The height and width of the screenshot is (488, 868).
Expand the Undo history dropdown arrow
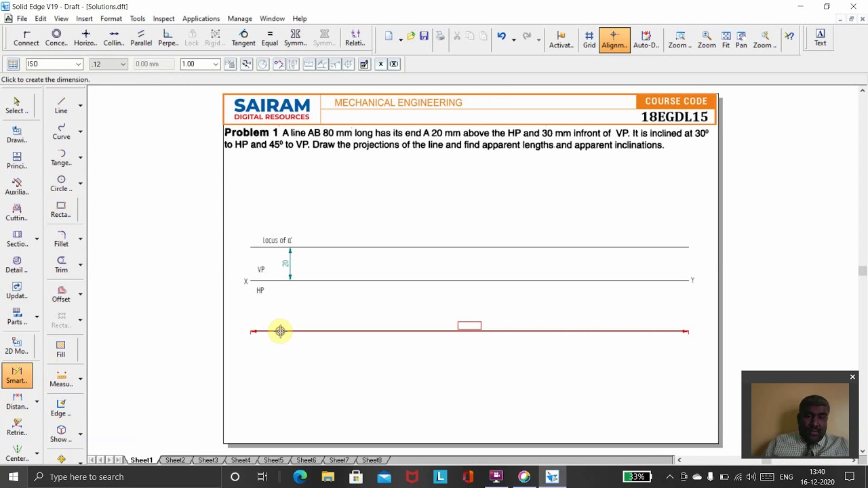513,39
